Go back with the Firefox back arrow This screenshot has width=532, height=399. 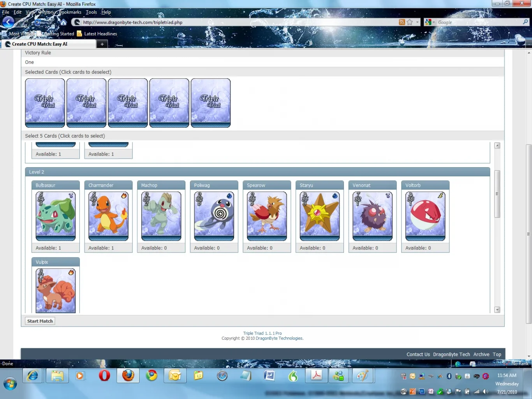pos(8,22)
